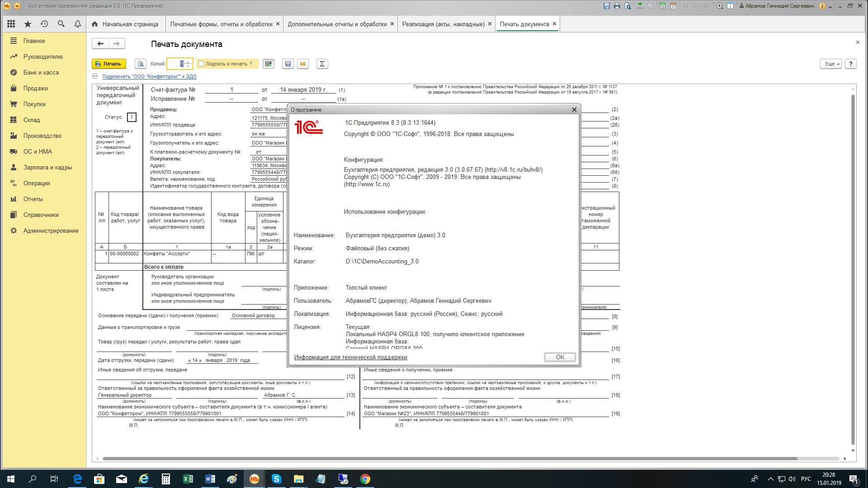Click the title bar printer icon
The height and width of the screenshot is (488, 868).
(617, 6)
